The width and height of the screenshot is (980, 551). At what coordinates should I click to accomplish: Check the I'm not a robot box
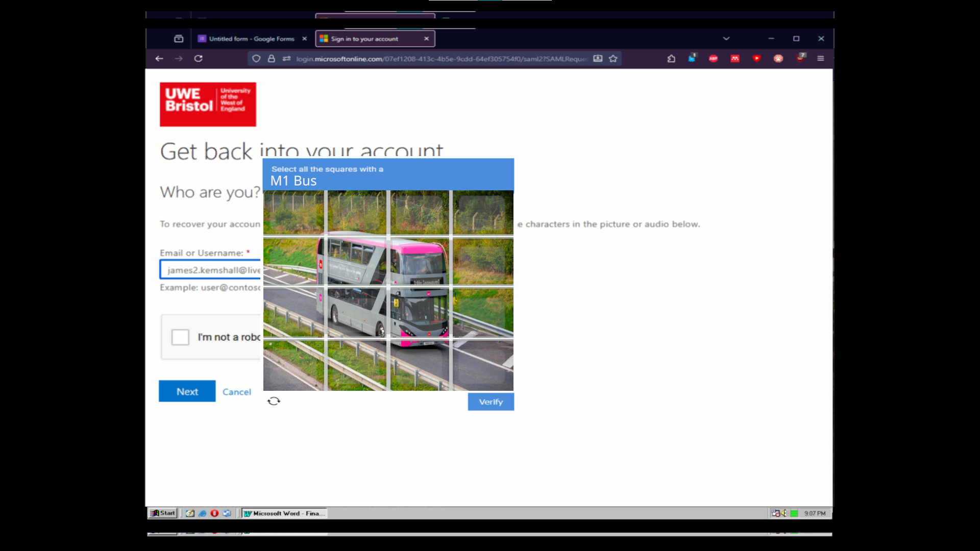point(180,337)
